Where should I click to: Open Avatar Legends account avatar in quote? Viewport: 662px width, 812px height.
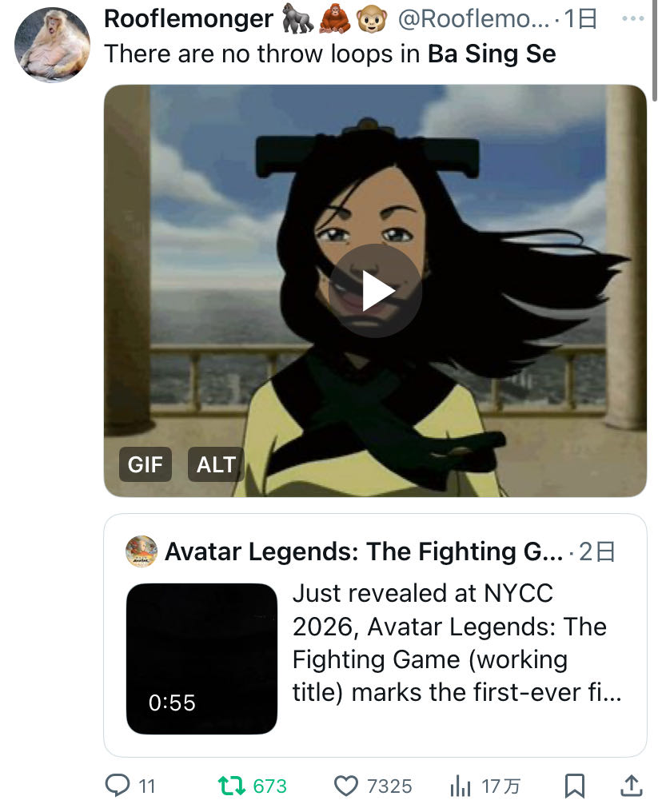tap(142, 551)
